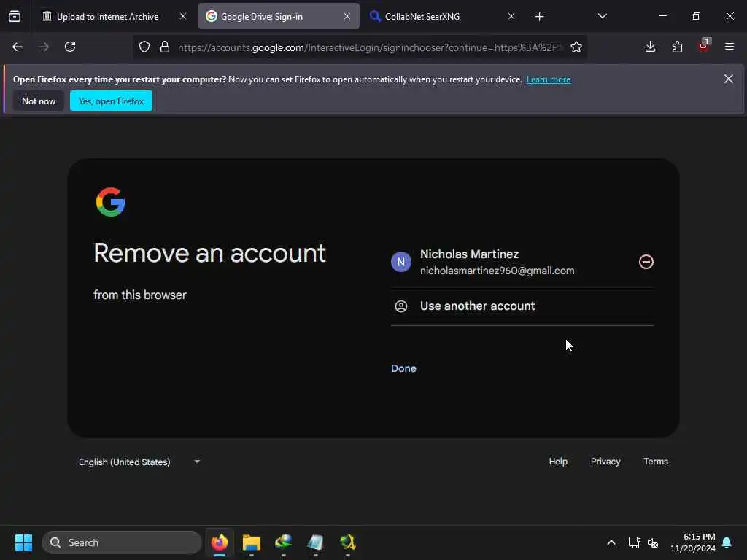Open the Extensions puzzle icon
The image size is (747, 560).
(677, 47)
